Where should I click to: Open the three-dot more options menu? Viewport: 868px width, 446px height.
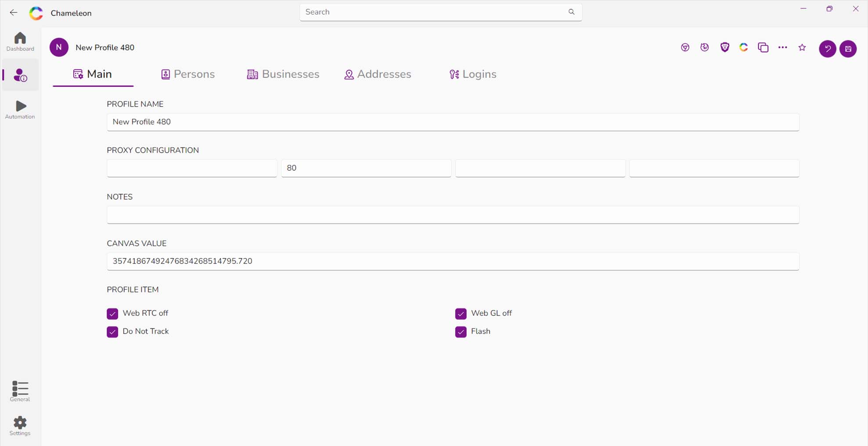coord(782,47)
